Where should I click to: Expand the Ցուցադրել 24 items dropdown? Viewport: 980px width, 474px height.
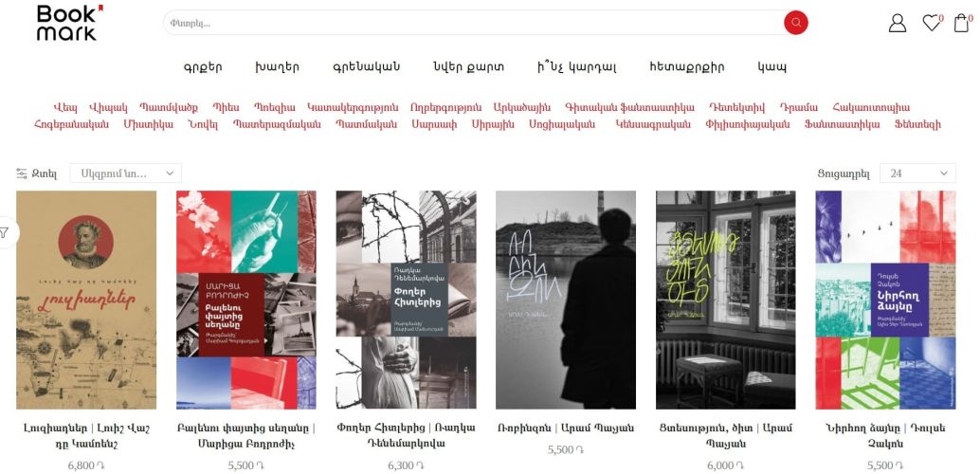[916, 173]
